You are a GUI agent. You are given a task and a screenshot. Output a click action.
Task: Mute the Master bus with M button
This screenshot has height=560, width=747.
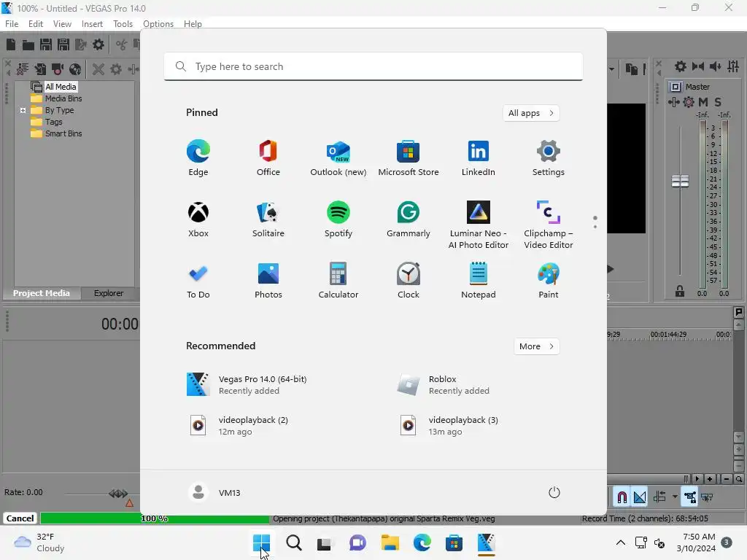click(703, 102)
